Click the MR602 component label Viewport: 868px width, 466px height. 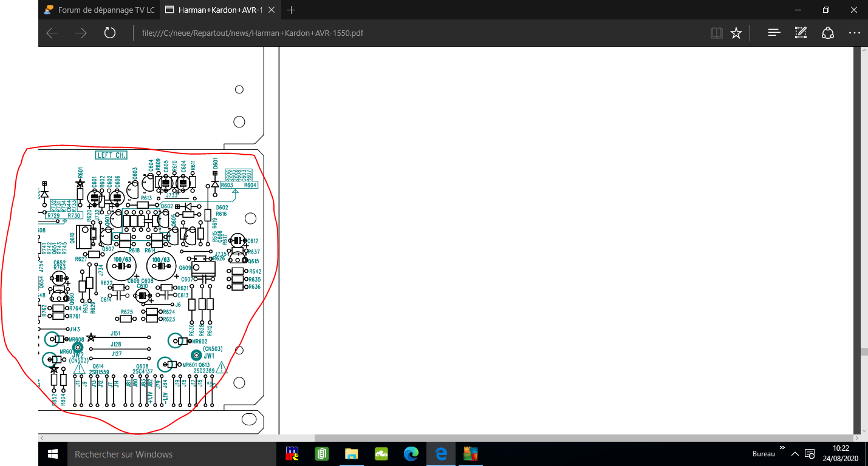pyautogui.click(x=199, y=342)
